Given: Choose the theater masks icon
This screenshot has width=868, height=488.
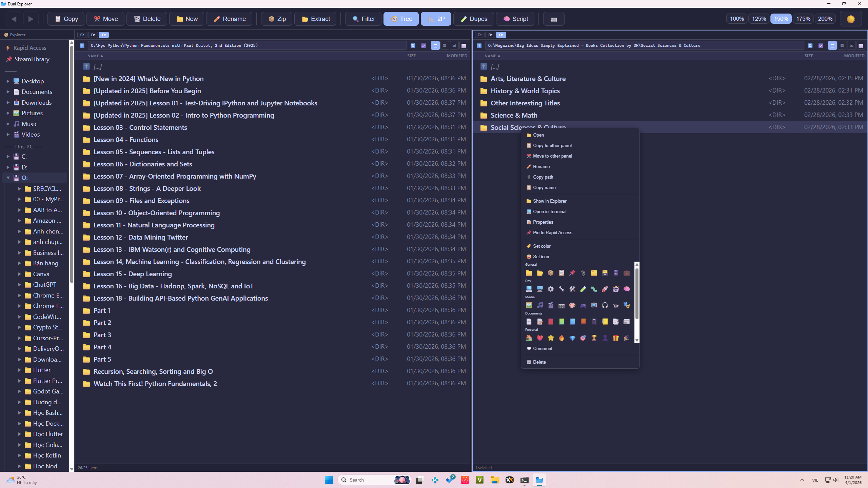Looking at the screenshot, I should pos(627,305).
